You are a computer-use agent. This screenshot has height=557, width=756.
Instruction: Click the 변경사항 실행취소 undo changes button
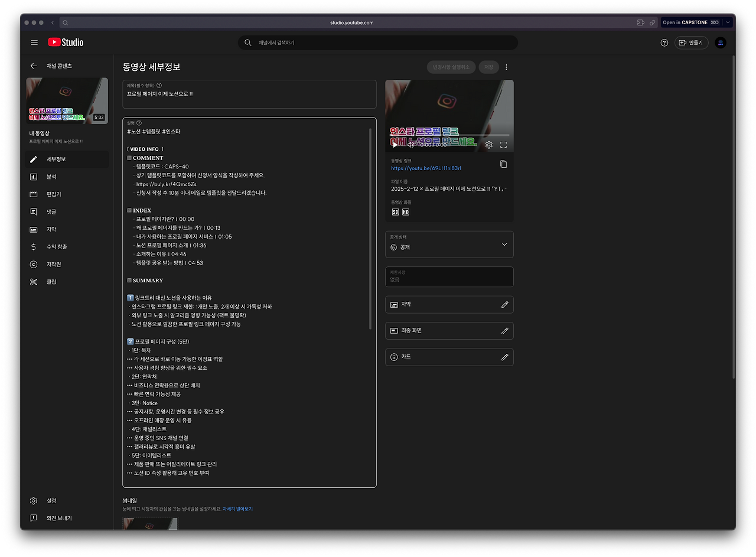click(451, 67)
